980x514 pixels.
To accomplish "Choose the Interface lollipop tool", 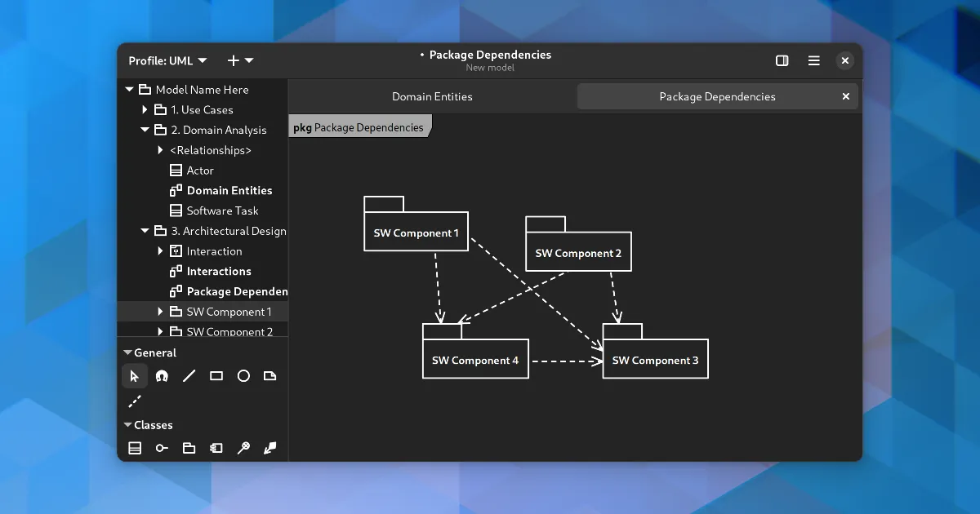I will pos(162,448).
